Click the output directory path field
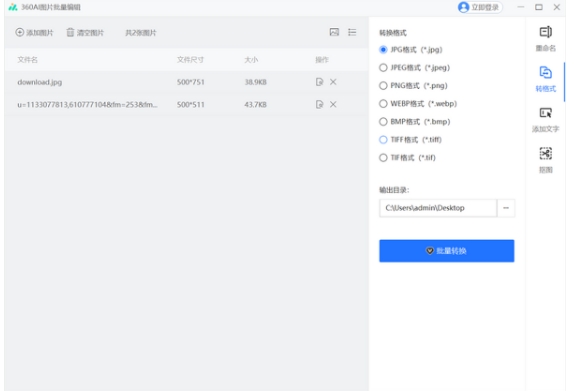This screenshot has width=577, height=391. pyautogui.click(x=438, y=208)
